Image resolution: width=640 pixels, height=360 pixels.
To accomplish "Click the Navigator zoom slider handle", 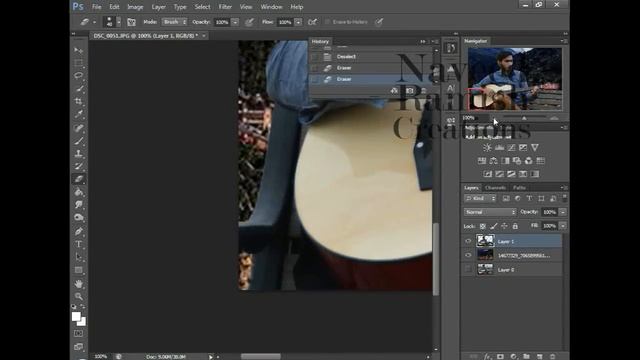I will tap(524, 118).
